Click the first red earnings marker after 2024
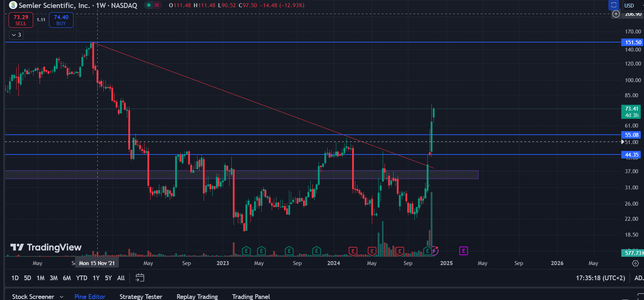 coord(353,251)
